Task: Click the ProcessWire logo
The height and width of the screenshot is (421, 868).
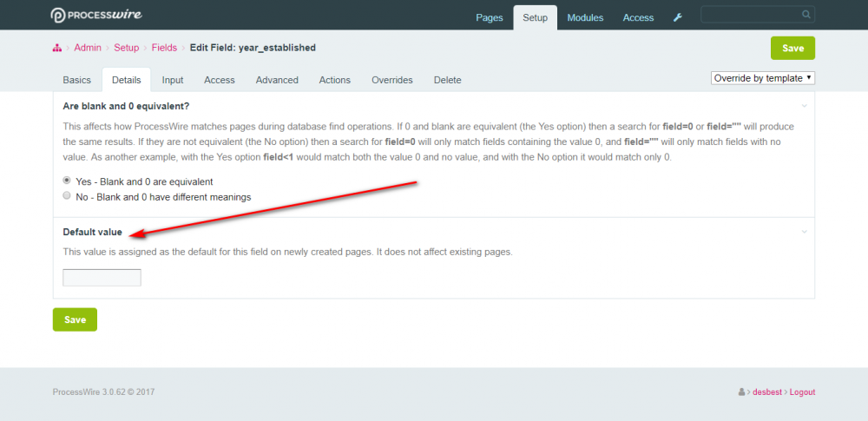Action: pyautogui.click(x=95, y=16)
